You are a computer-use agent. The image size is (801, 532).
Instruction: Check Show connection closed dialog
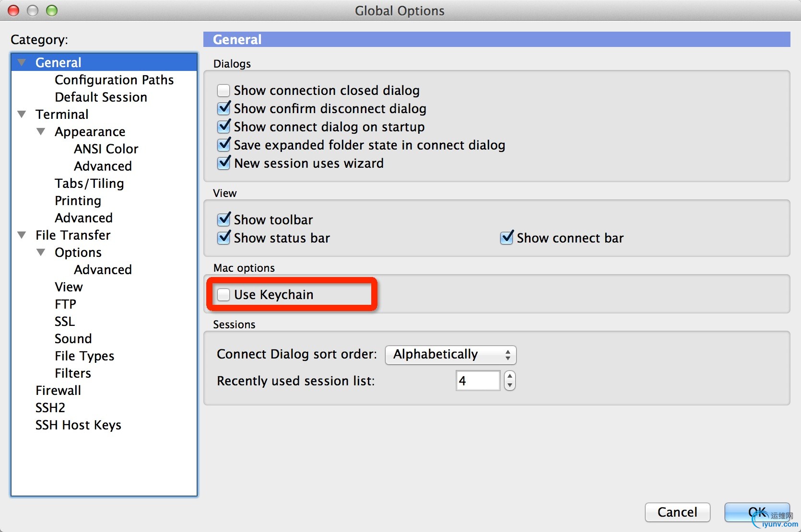pos(224,91)
